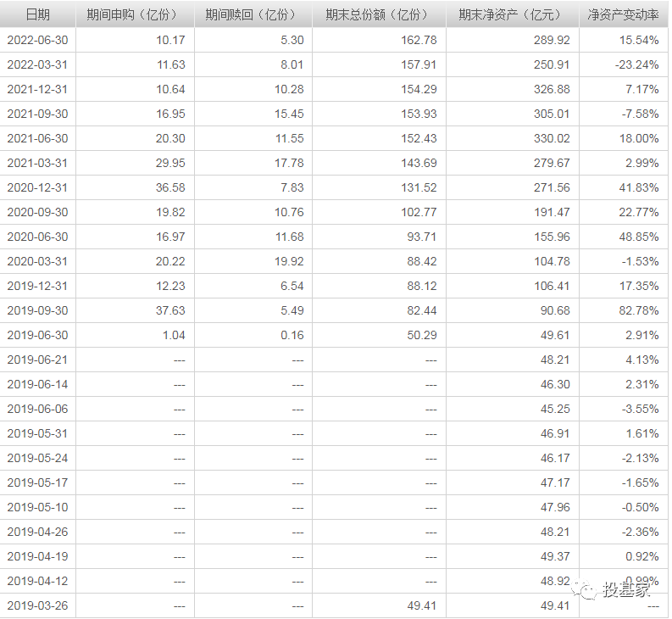672x619 pixels.
Task: Select the date cell 2019-05-17
Action: (x=38, y=483)
